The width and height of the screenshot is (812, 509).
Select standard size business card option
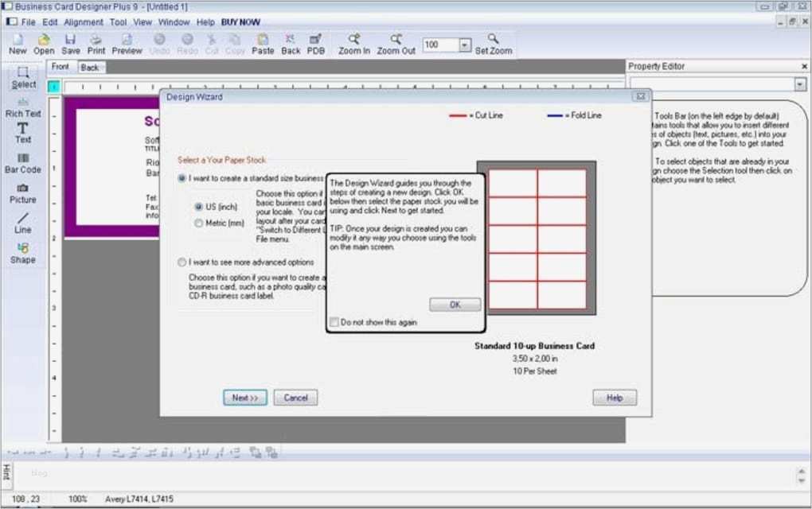(182, 178)
